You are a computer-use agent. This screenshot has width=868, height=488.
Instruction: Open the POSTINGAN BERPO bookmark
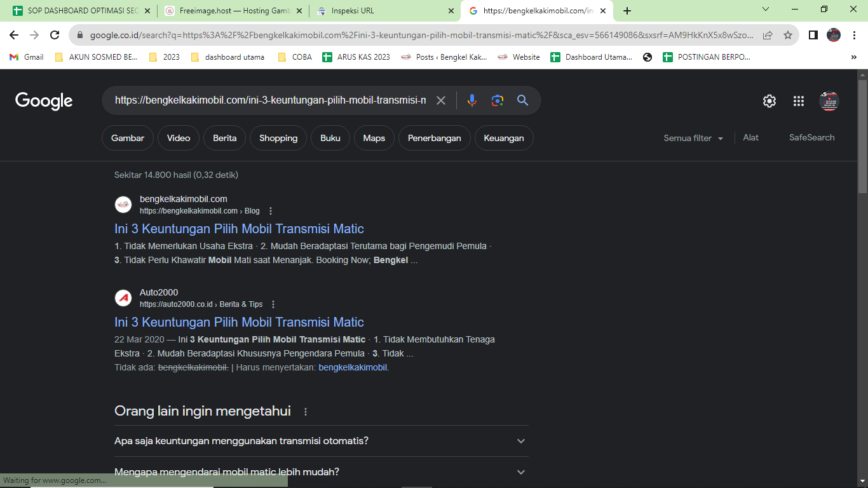pyautogui.click(x=707, y=57)
